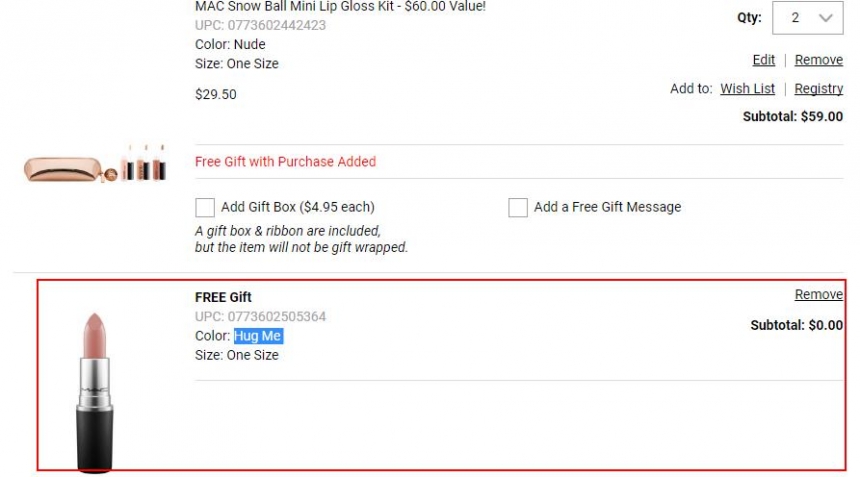This screenshot has height=477, width=860.
Task: Click the Subtotal: $59.00 amount
Action: (793, 117)
